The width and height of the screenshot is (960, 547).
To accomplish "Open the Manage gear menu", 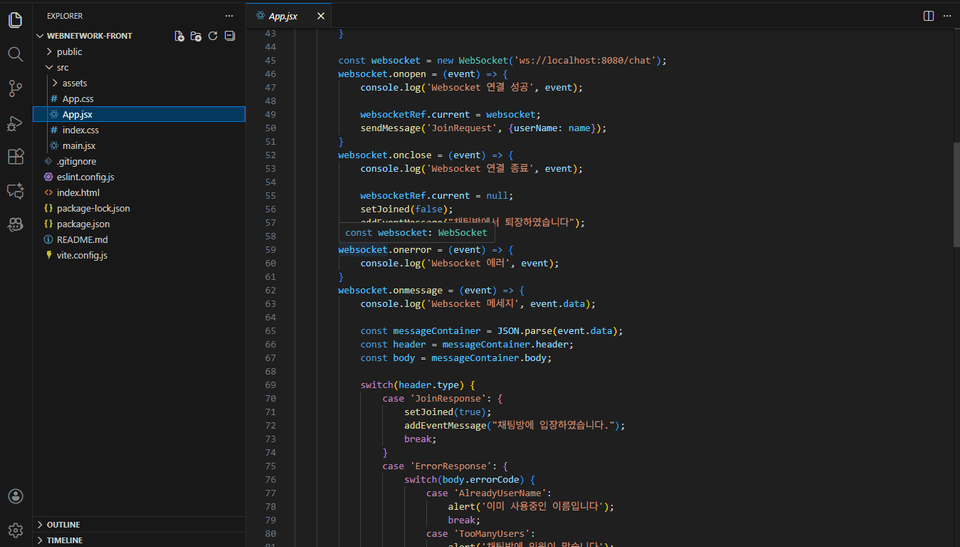I will 15,530.
